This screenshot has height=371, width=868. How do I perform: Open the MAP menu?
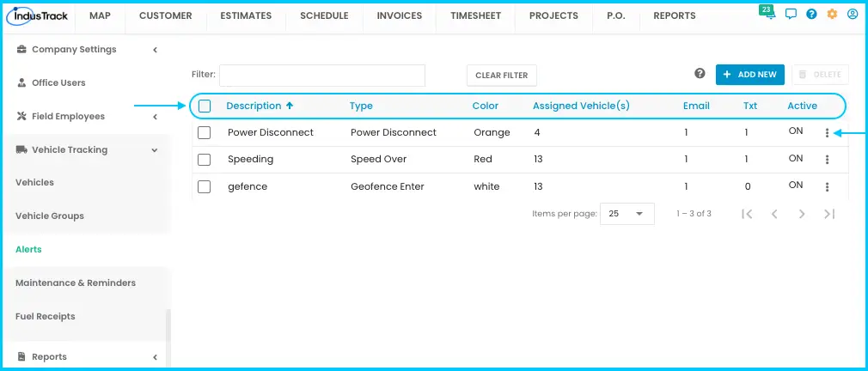tap(100, 16)
